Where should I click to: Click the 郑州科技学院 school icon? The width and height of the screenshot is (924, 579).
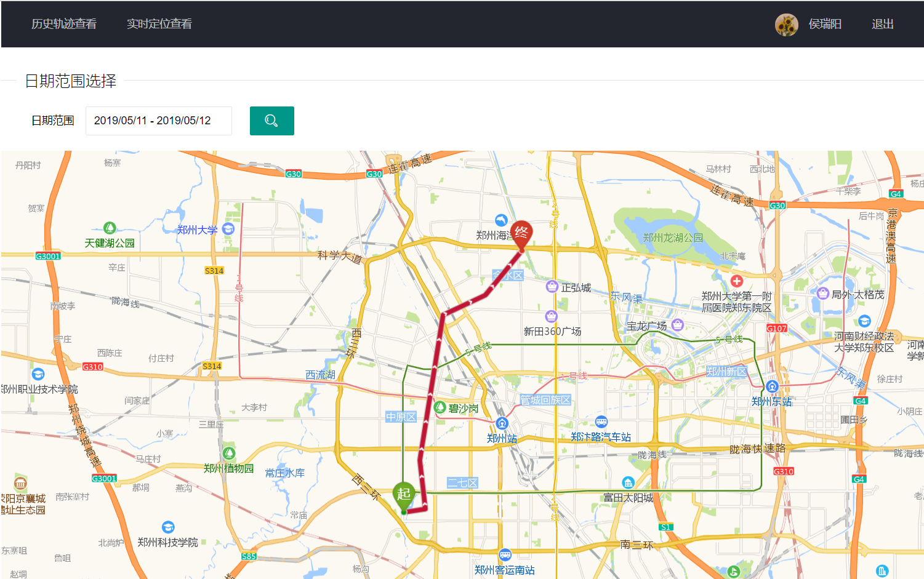pos(168,527)
